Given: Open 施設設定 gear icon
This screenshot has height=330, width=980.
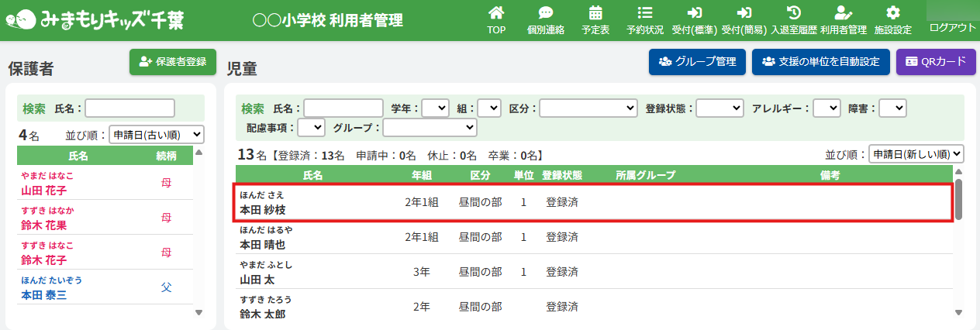Looking at the screenshot, I should pos(892,13).
